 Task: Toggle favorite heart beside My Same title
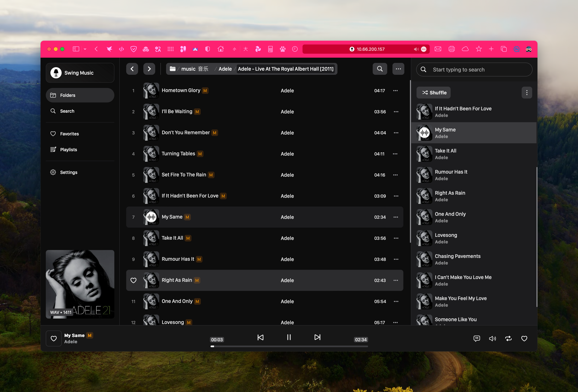click(54, 339)
